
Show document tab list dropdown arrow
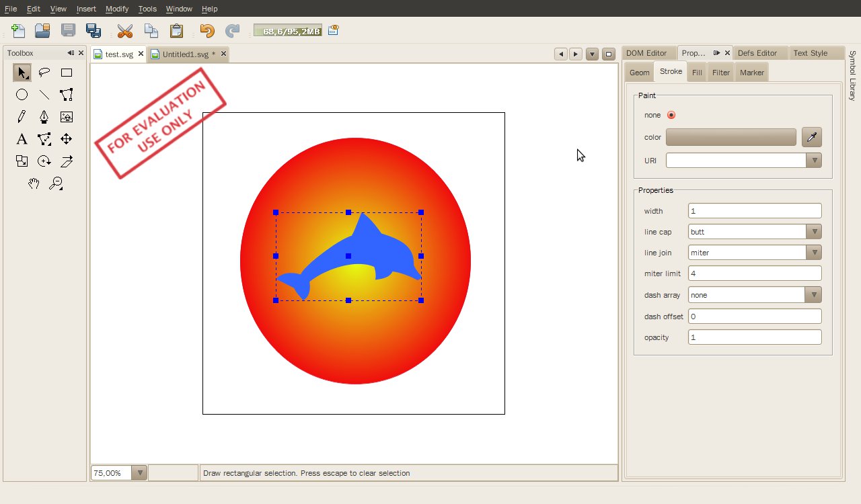[x=592, y=54]
